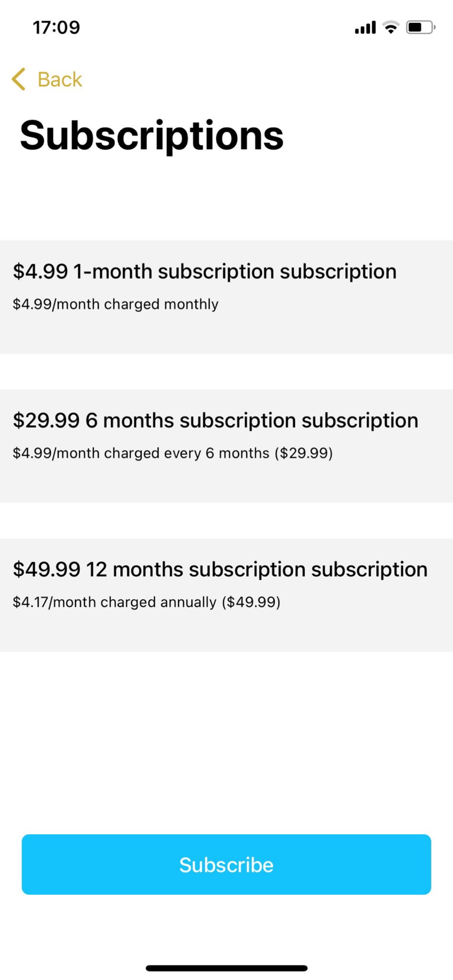The width and height of the screenshot is (453, 980).
Task: Tap the Back text label
Action: click(x=60, y=79)
